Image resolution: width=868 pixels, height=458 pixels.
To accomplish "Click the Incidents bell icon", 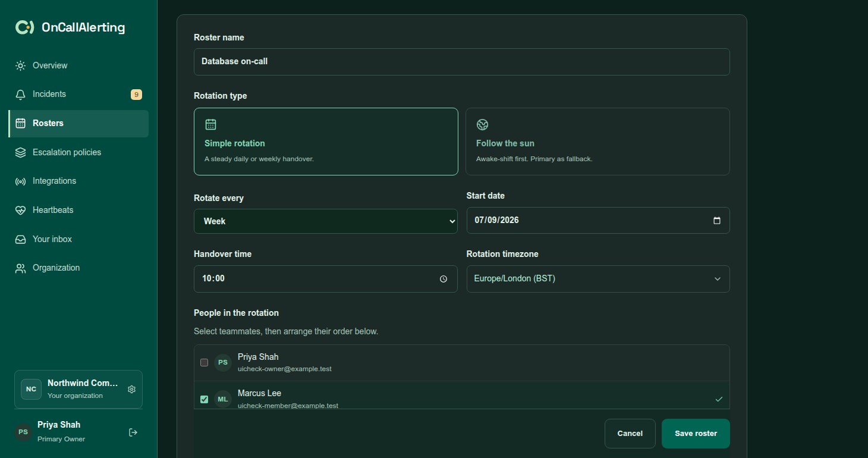I will pyautogui.click(x=21, y=95).
